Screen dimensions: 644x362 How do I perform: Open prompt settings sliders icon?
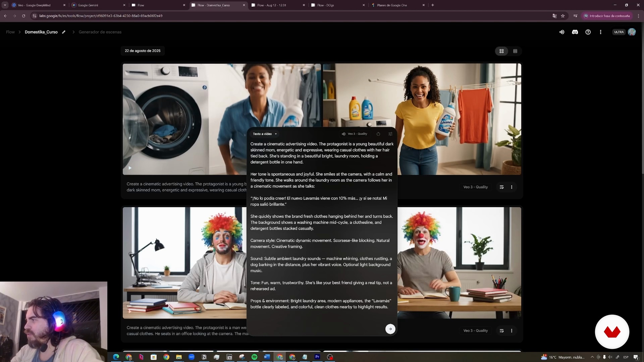390,134
